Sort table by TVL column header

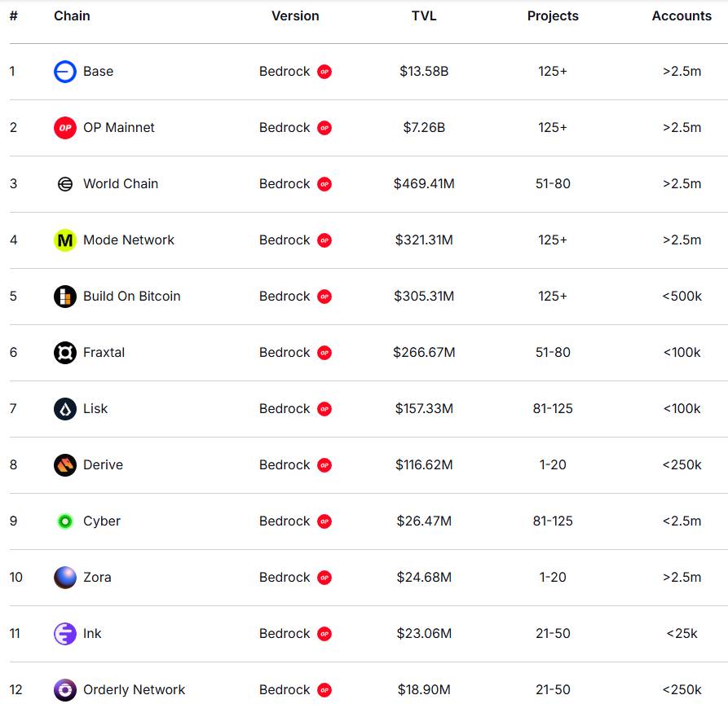(424, 15)
